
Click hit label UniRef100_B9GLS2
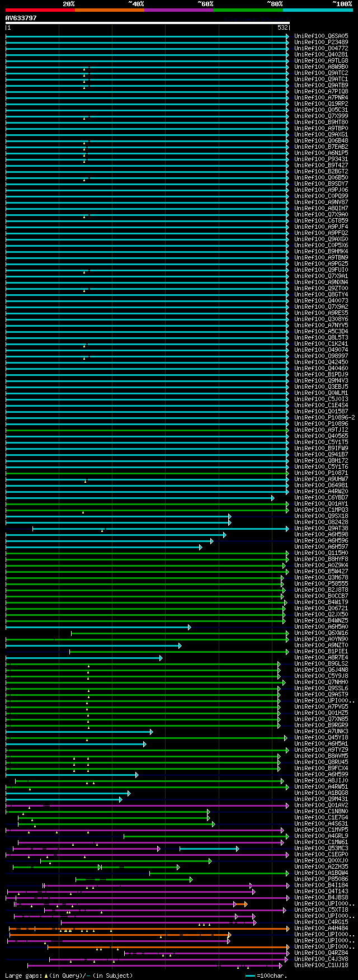[x=321, y=663]
